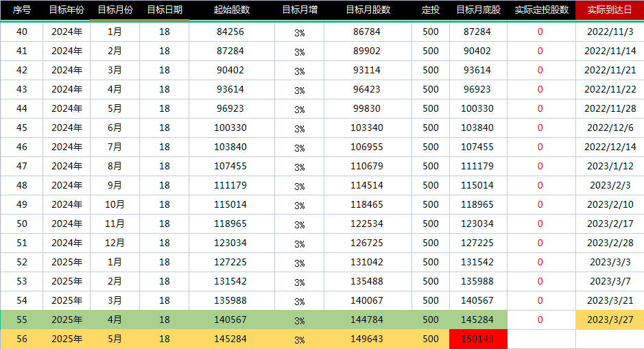This screenshot has width=644, height=349.
Task: Click green cell 144784
Action: point(368,320)
